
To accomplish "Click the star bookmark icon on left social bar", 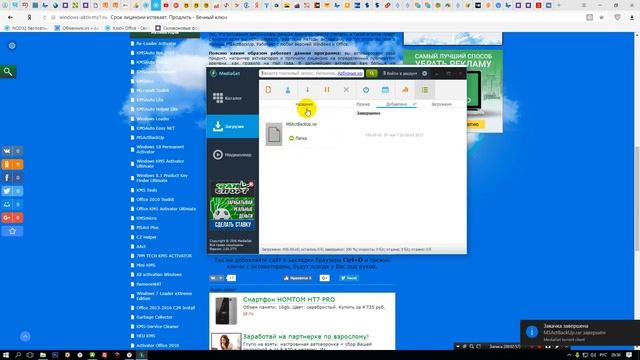I will click(x=12, y=231).
